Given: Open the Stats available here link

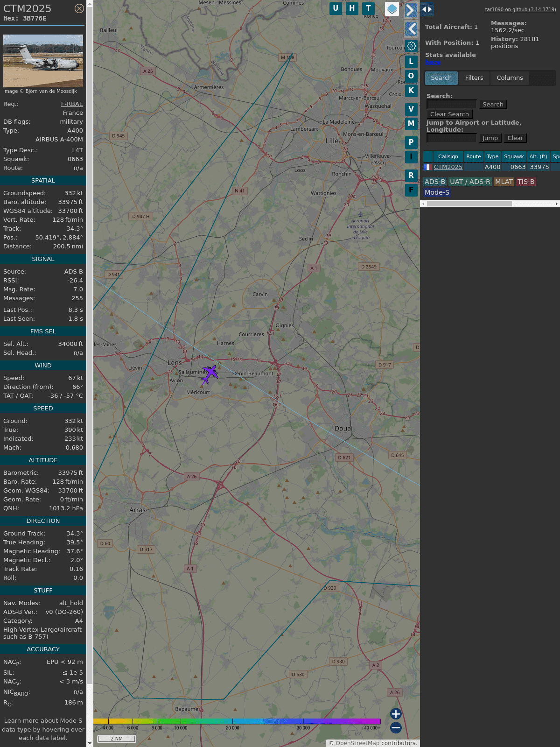Looking at the screenshot, I should 433,62.
